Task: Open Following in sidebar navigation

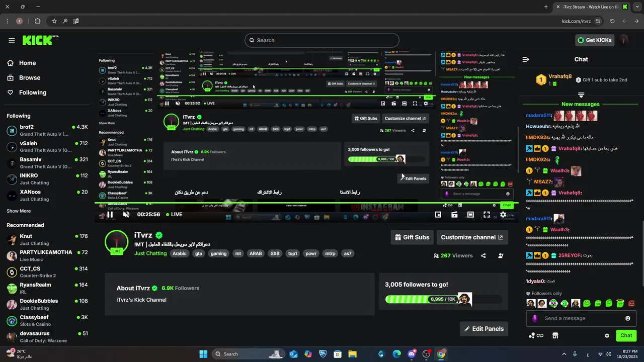Action: click(x=27, y=93)
